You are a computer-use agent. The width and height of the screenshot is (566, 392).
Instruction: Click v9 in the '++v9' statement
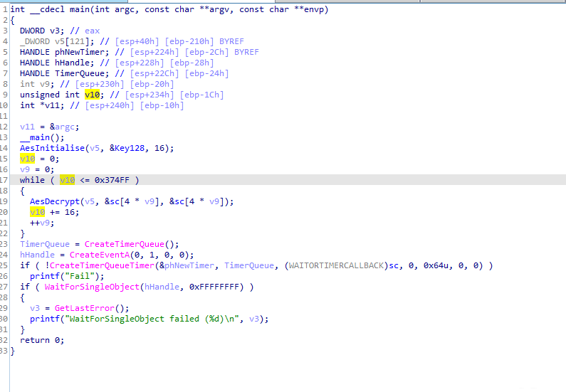pos(45,223)
